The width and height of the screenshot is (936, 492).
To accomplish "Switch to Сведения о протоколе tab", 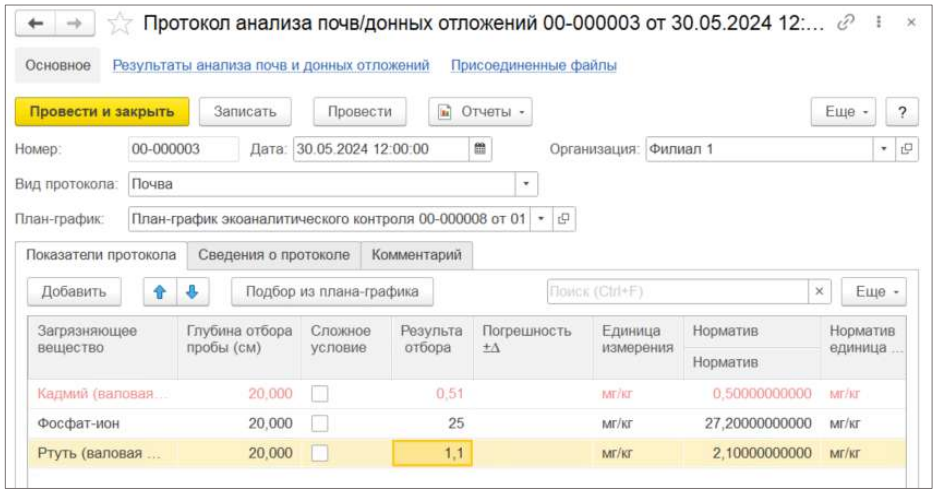I will (273, 255).
